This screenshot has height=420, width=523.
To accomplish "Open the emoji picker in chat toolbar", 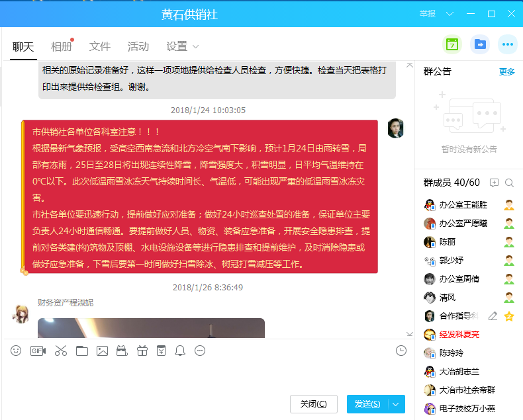I will [x=16, y=351].
